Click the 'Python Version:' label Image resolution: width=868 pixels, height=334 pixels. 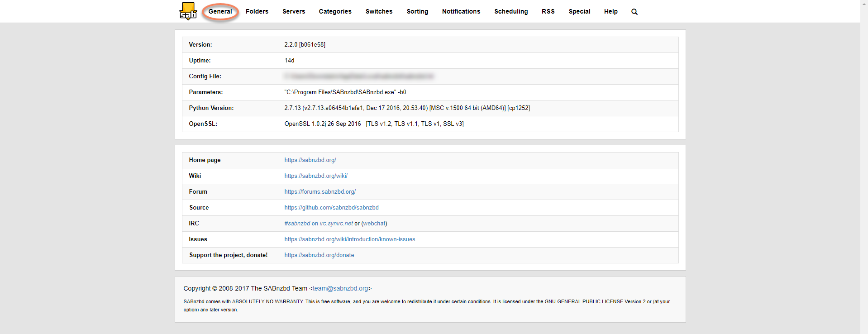pos(211,108)
